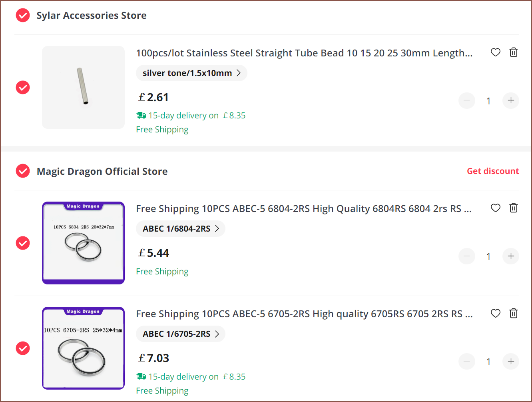Uncheck all Sylar Accessories Store items
The width and height of the screenshot is (532, 402).
coord(23,16)
